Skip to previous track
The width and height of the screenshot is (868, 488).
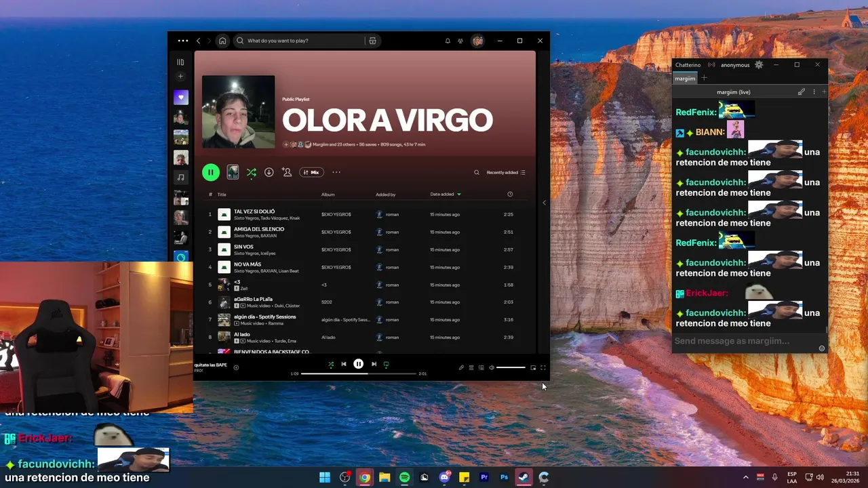coord(344,364)
